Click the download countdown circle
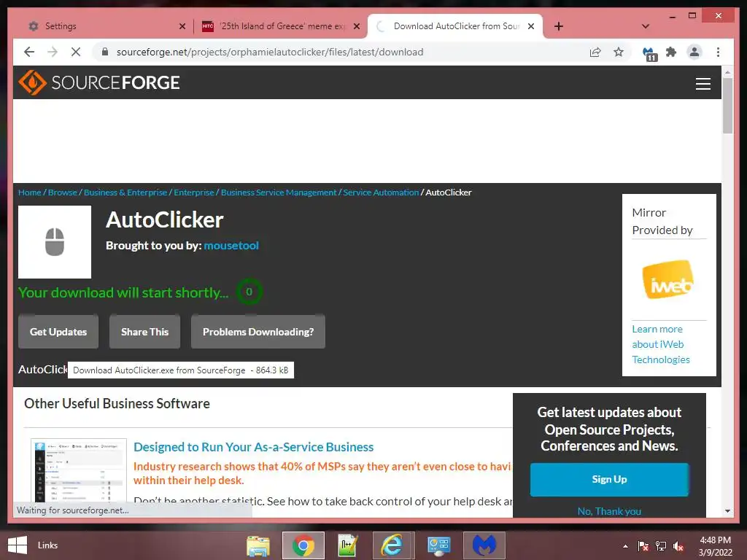747x560 pixels. (x=249, y=292)
